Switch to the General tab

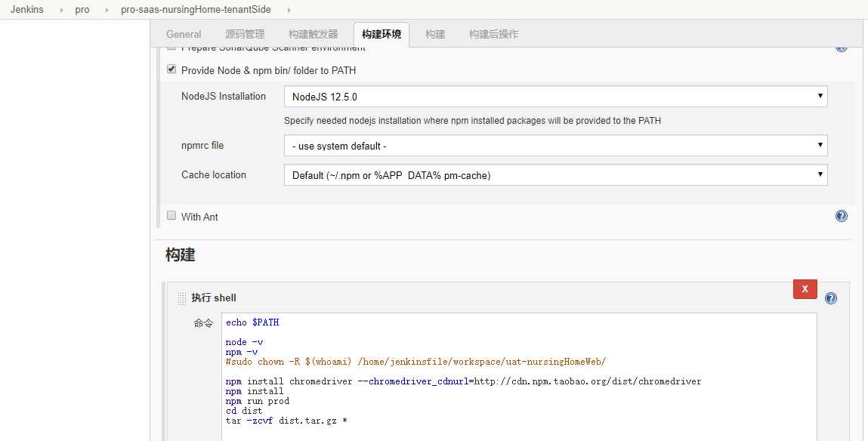click(x=184, y=34)
